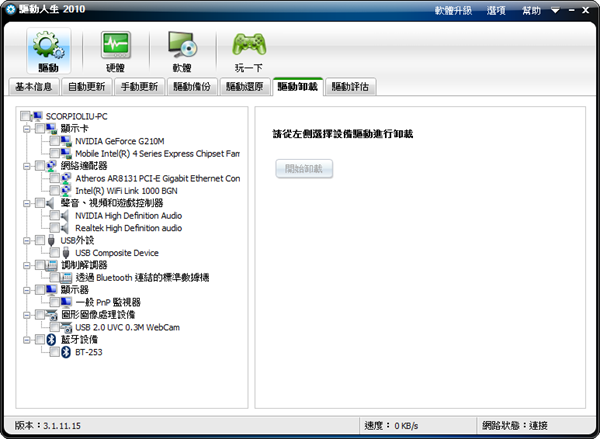600x439 pixels.
Task: Click the USB外設 plug icon
Action: [52, 240]
